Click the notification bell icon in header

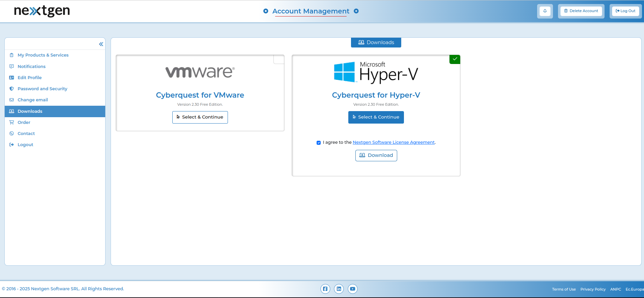545,11
